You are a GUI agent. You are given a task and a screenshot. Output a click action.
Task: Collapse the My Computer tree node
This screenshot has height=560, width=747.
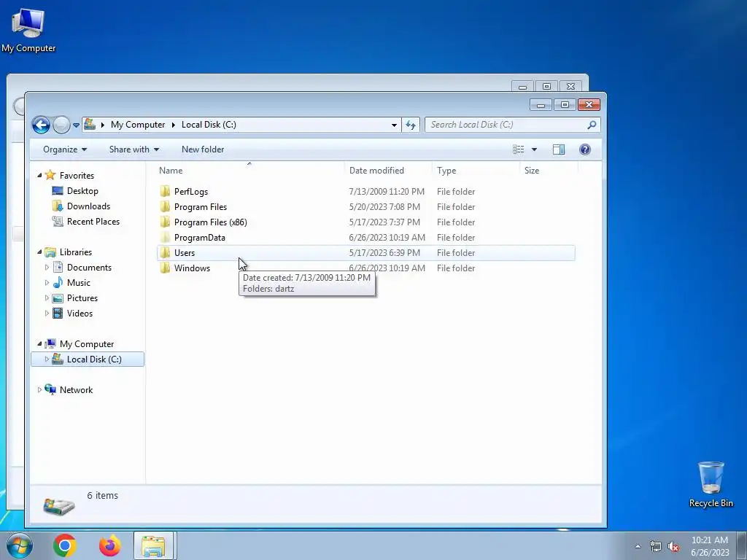(x=39, y=344)
